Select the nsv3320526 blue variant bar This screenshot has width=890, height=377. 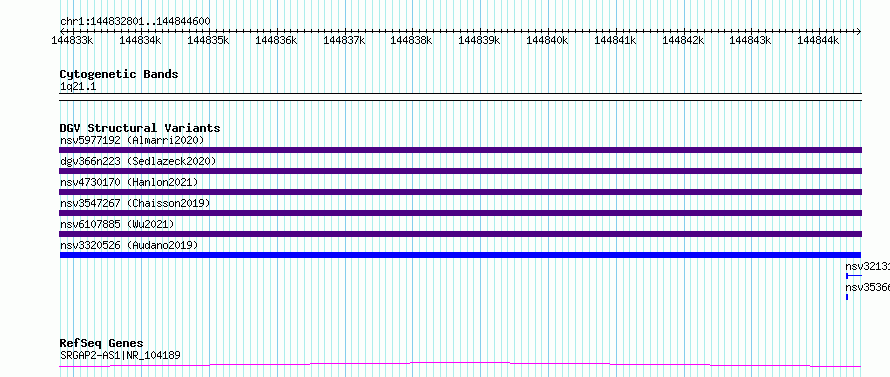click(x=460, y=255)
